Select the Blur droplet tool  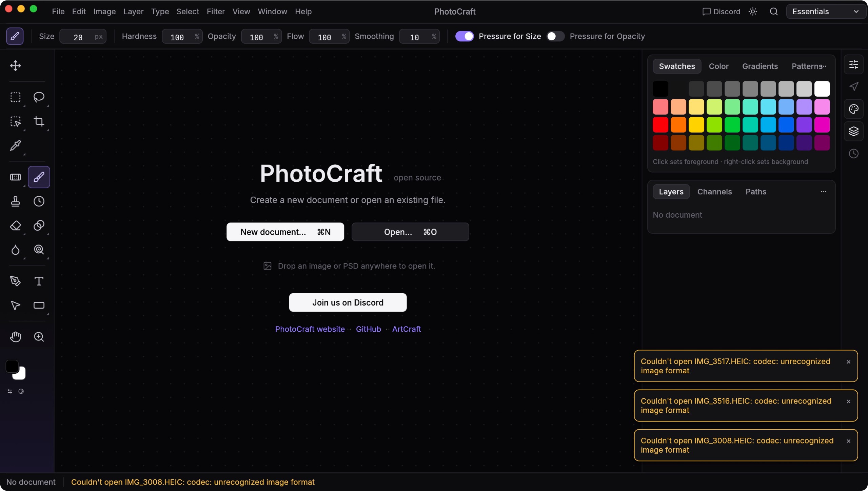(x=15, y=250)
